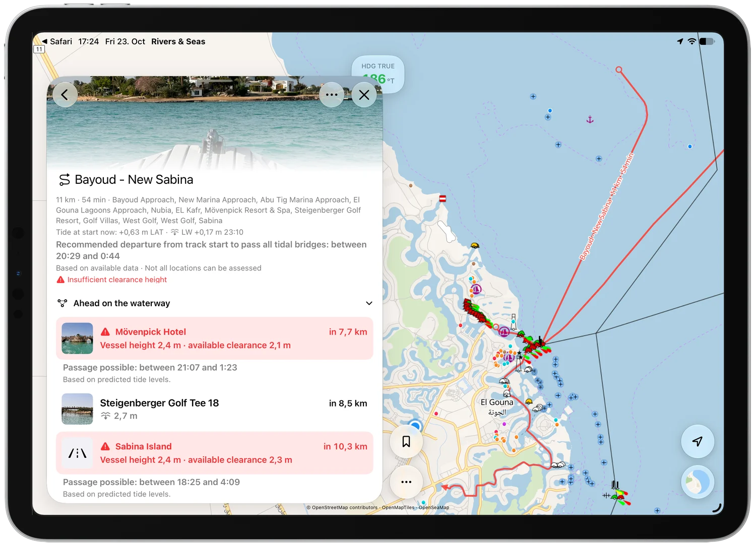The height and width of the screenshot is (547, 756).
Task: Tap the Wi-Fi status icon
Action: click(692, 41)
